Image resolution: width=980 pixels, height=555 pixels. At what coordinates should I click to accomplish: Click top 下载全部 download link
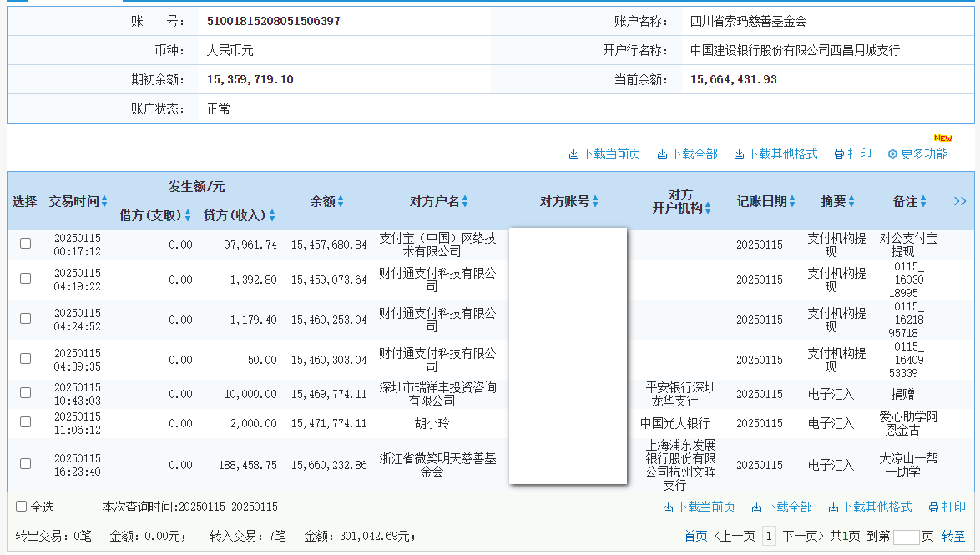pyautogui.click(x=687, y=154)
